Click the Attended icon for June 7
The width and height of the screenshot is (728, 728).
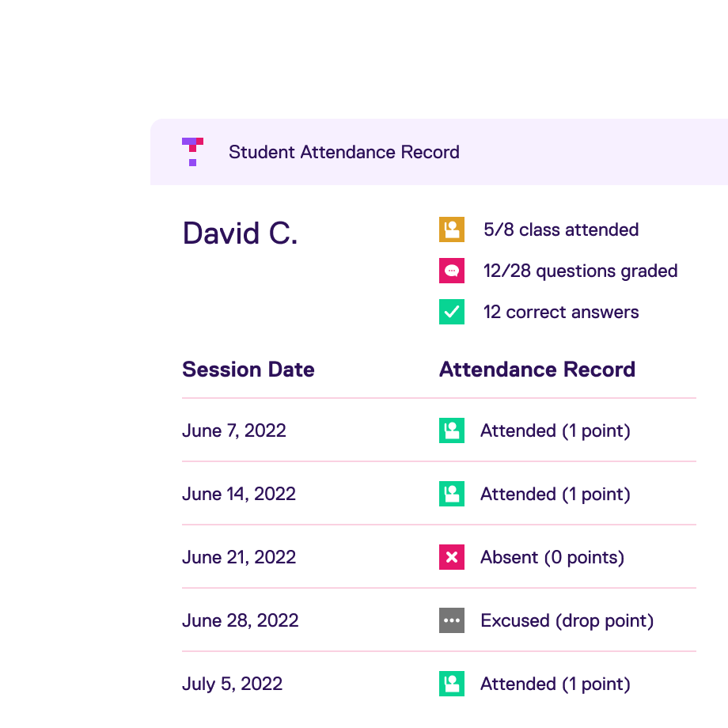click(x=451, y=430)
